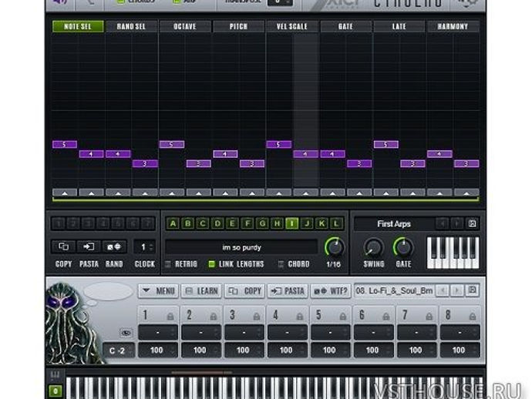Toggle the first step's triangle marker below grid
This screenshot has height=399, width=532.
pyautogui.click(x=65, y=193)
